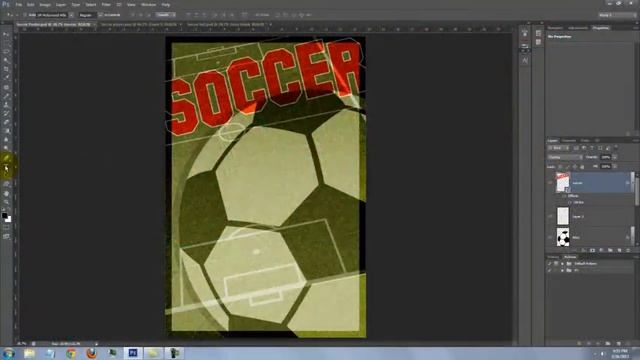Viewport: 640px width, 360px height.
Task: Toggle lock all for layer
Action: 582,167
